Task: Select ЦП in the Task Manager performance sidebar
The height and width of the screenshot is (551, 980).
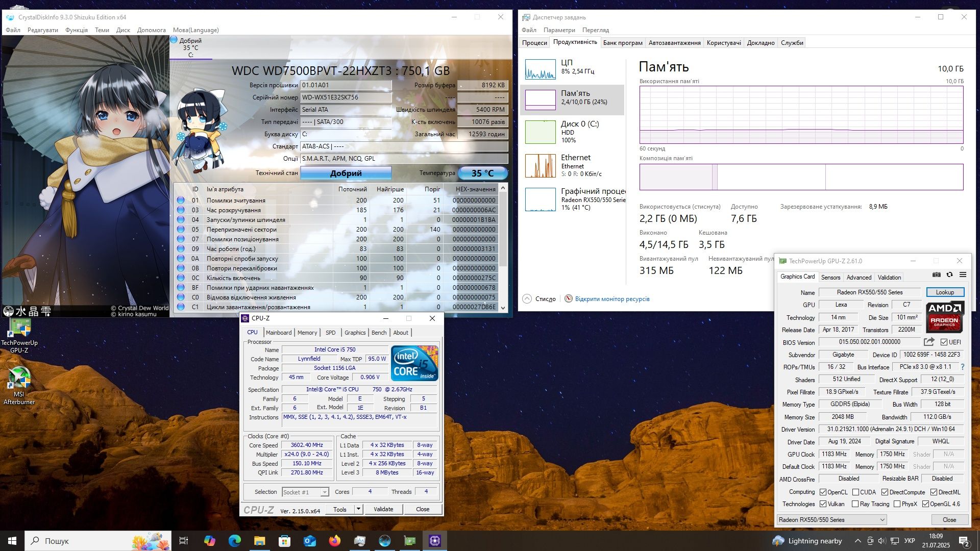Action: 573,68
